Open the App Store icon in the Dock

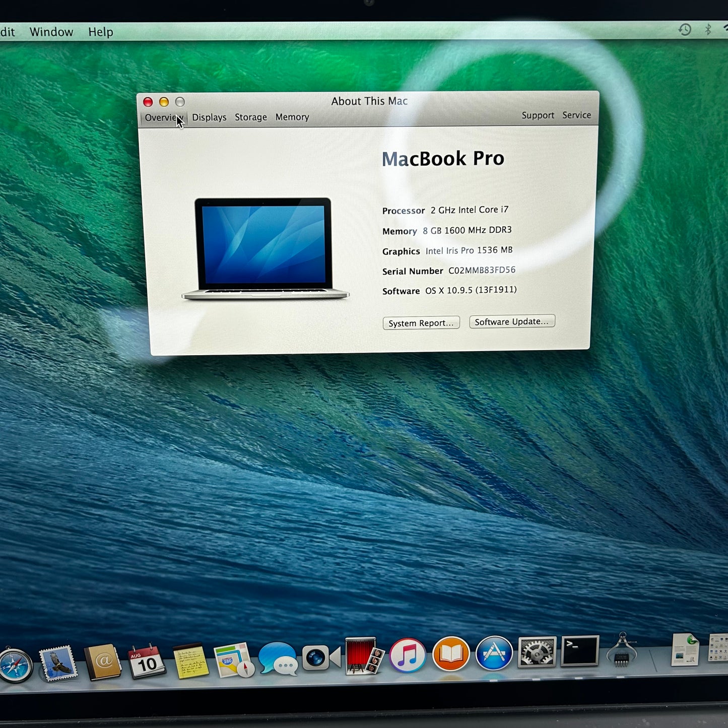coord(494,653)
